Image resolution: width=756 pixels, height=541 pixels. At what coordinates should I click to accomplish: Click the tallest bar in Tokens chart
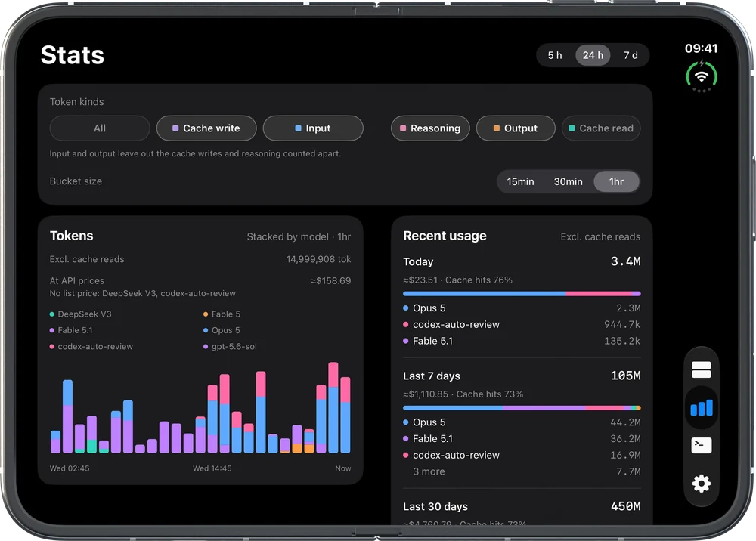333,407
